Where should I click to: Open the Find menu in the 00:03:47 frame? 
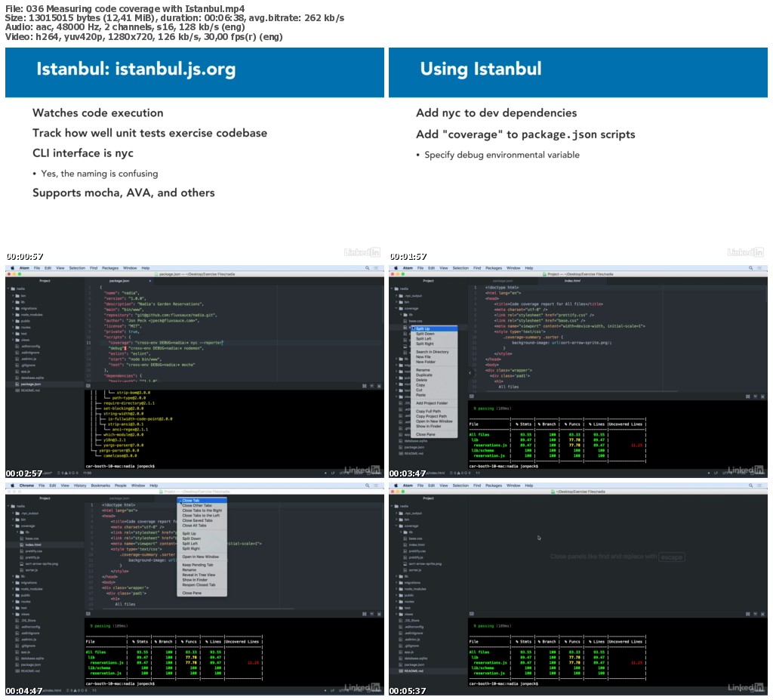click(477, 268)
